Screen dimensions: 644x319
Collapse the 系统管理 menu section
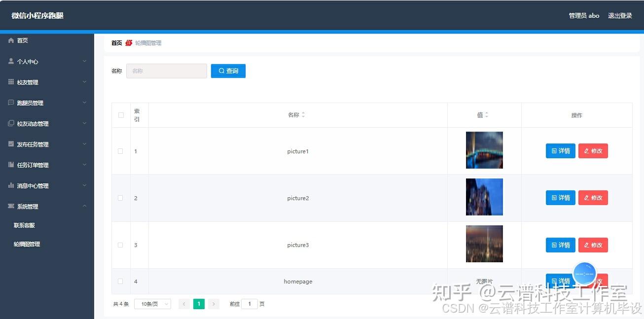coord(85,206)
